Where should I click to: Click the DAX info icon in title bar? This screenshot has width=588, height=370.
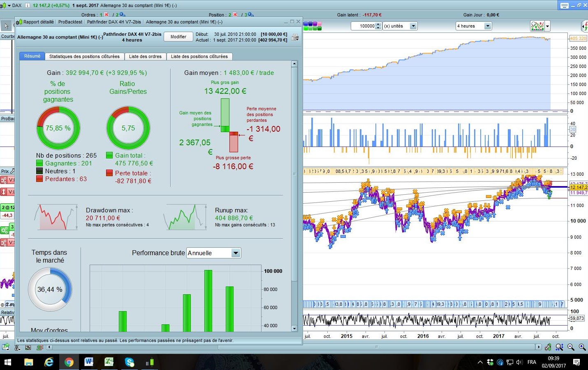click(x=28, y=5)
